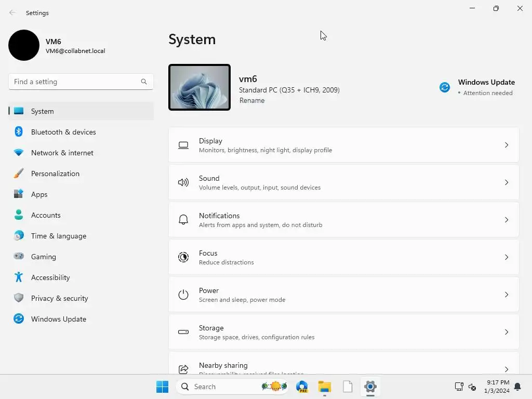Click the Time & language globe icon
This screenshot has width=532, height=399.
[x=19, y=235]
